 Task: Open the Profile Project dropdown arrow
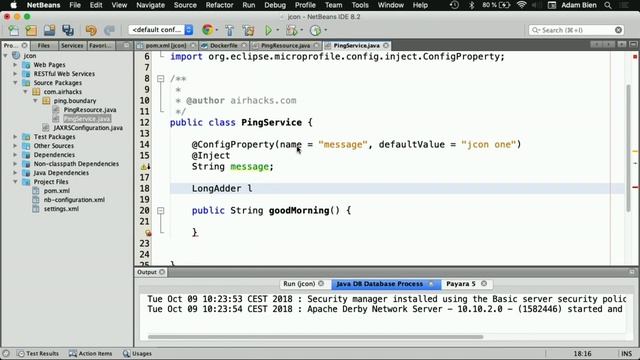[325, 30]
